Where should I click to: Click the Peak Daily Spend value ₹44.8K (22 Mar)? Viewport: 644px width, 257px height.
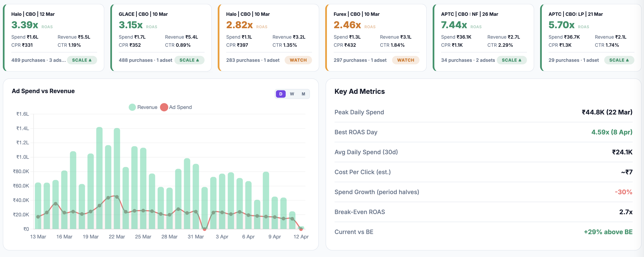pos(607,112)
